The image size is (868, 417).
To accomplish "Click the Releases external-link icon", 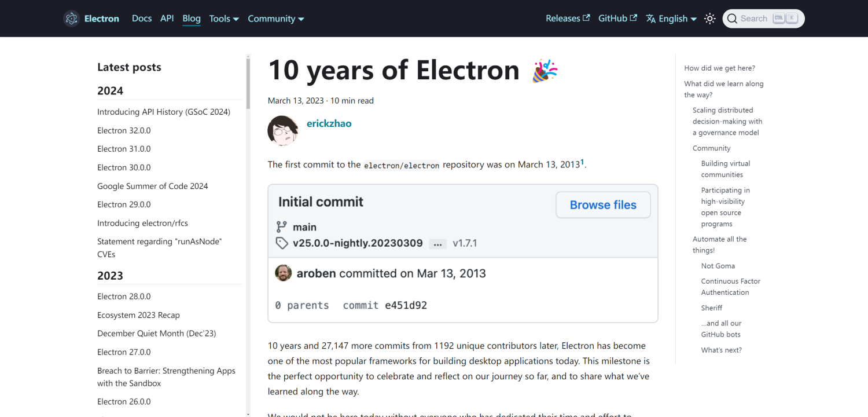I will (586, 17).
